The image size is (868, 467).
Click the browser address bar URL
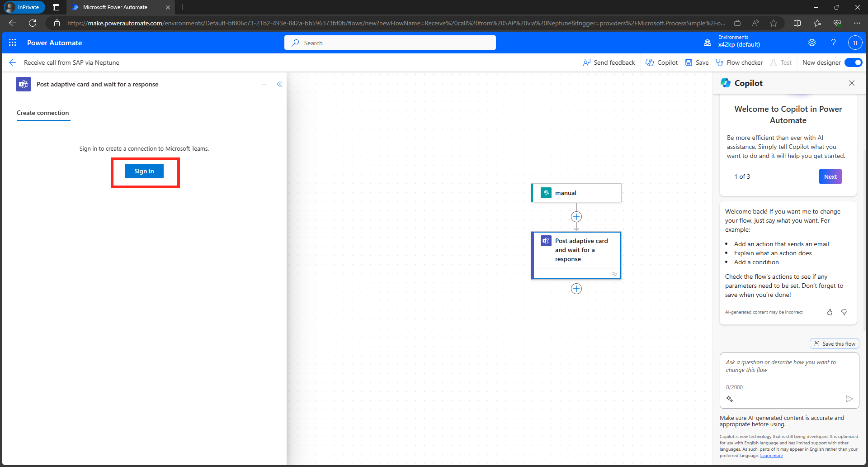pyautogui.click(x=396, y=23)
